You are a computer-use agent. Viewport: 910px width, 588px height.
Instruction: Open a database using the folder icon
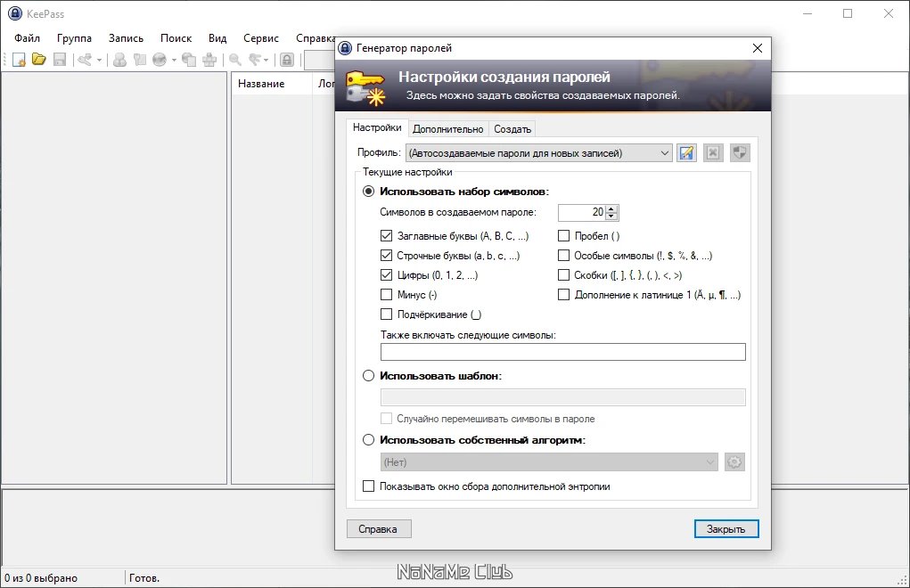pyautogui.click(x=39, y=59)
